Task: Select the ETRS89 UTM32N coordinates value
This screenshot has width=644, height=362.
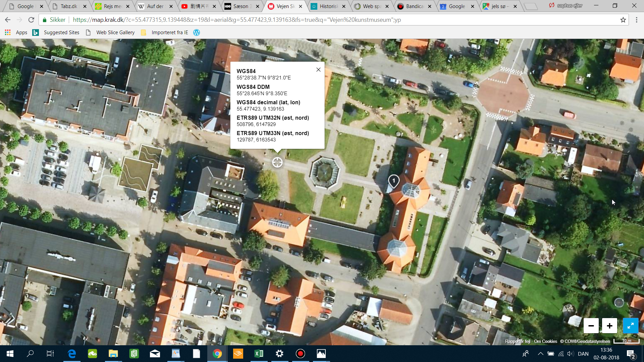Action: pyautogui.click(x=256, y=124)
